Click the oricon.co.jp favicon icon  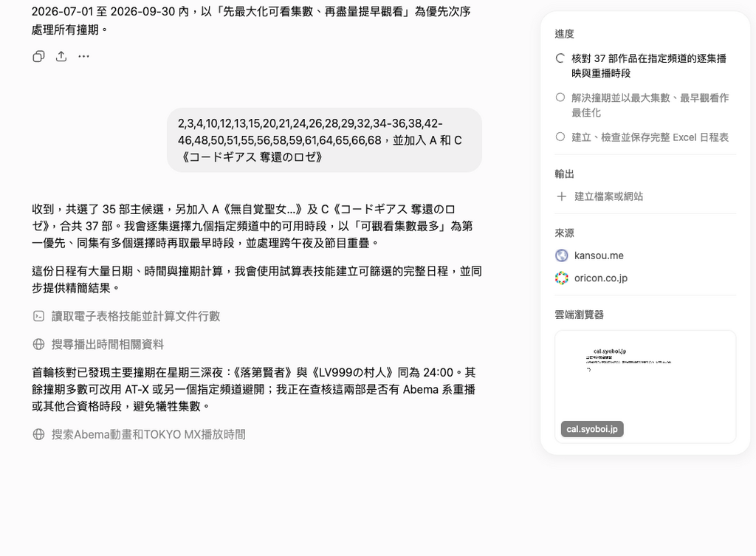point(562,278)
